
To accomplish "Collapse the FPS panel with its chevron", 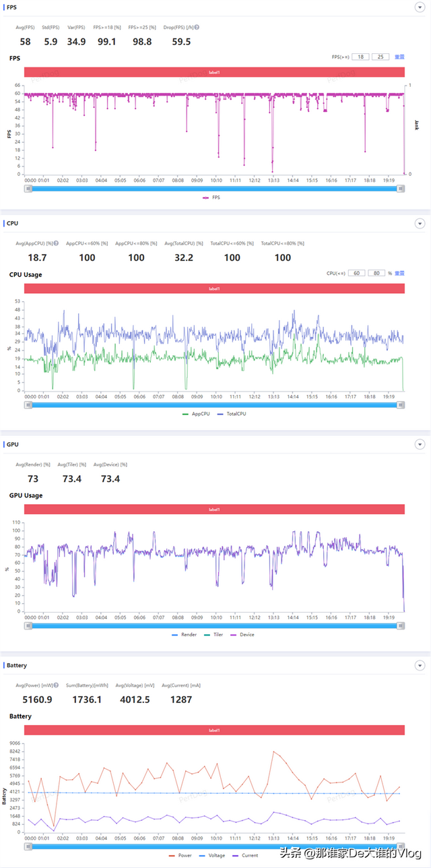I will 420,7.
